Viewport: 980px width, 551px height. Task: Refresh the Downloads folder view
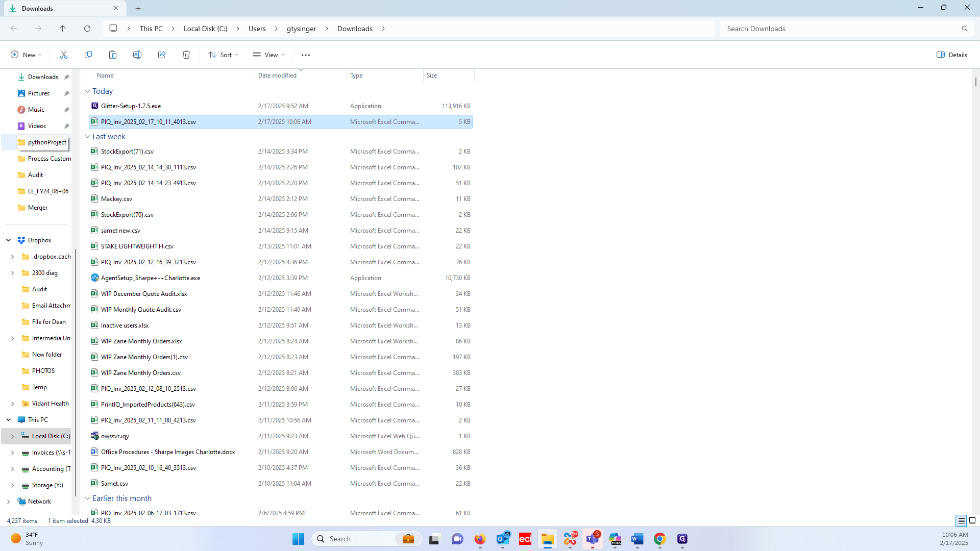(87, 29)
